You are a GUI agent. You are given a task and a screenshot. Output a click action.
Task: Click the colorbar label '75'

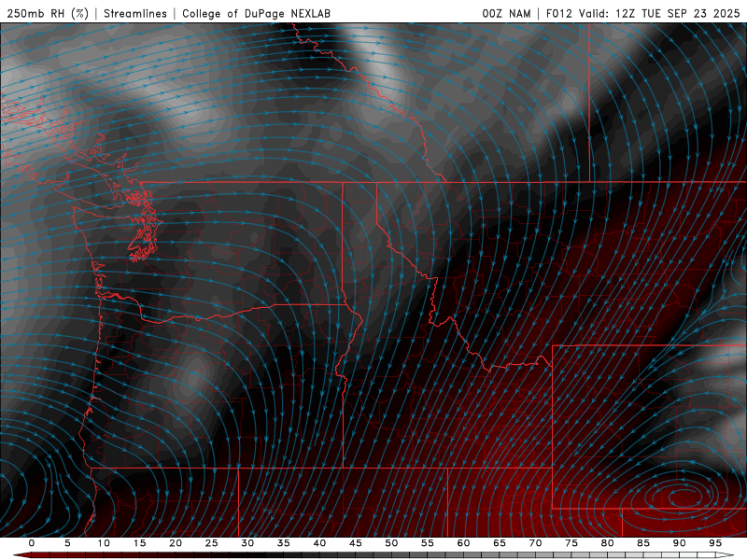tap(571, 543)
